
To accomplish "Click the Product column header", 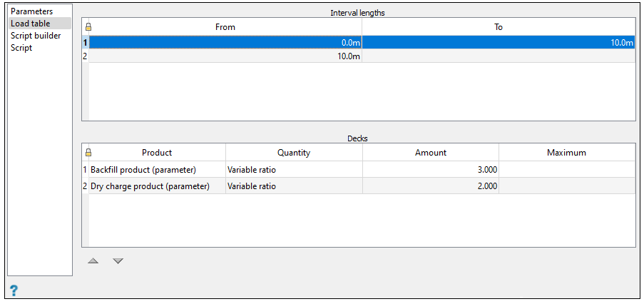I will (157, 153).
